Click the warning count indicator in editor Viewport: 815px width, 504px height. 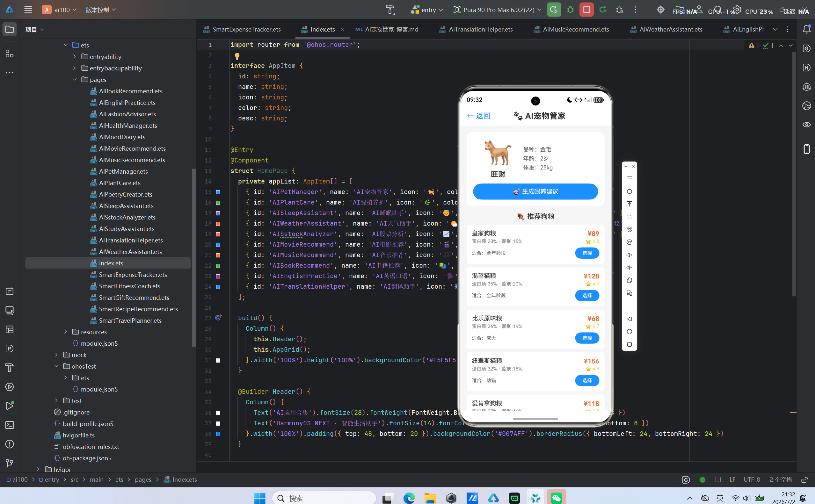click(x=753, y=45)
